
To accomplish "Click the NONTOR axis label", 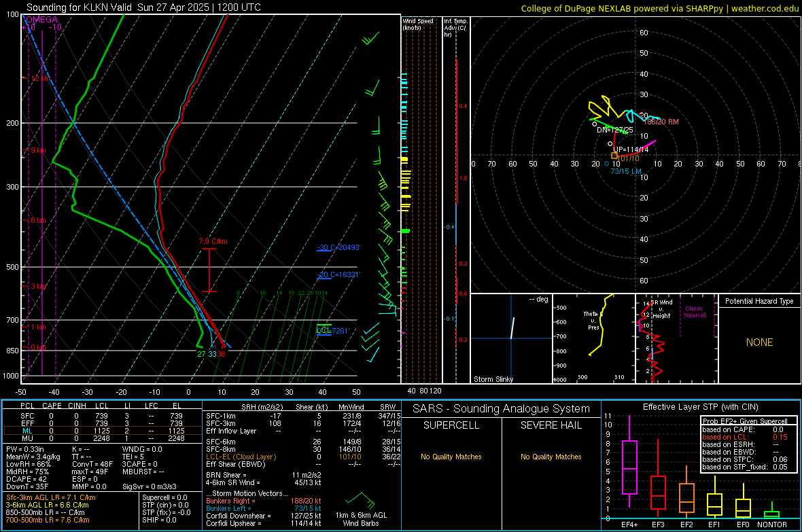I will [x=772, y=525].
